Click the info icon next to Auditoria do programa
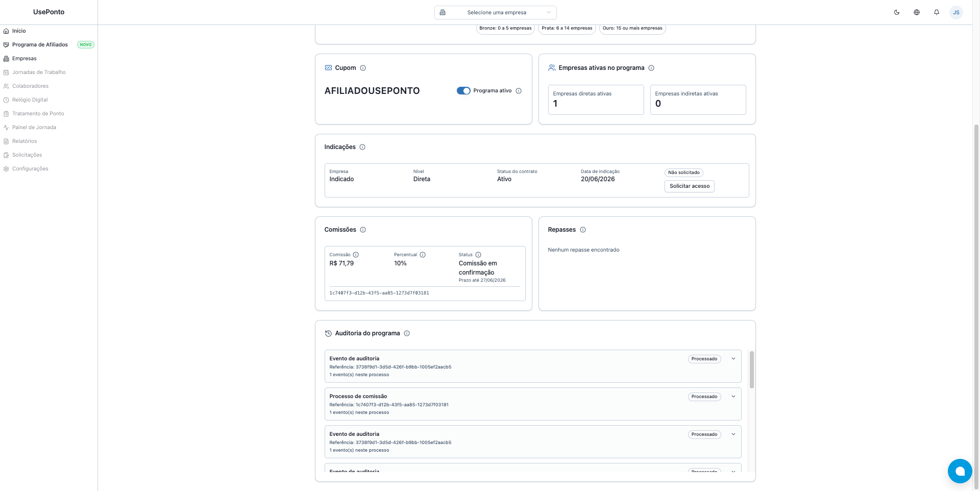The image size is (980, 491). pyautogui.click(x=407, y=333)
